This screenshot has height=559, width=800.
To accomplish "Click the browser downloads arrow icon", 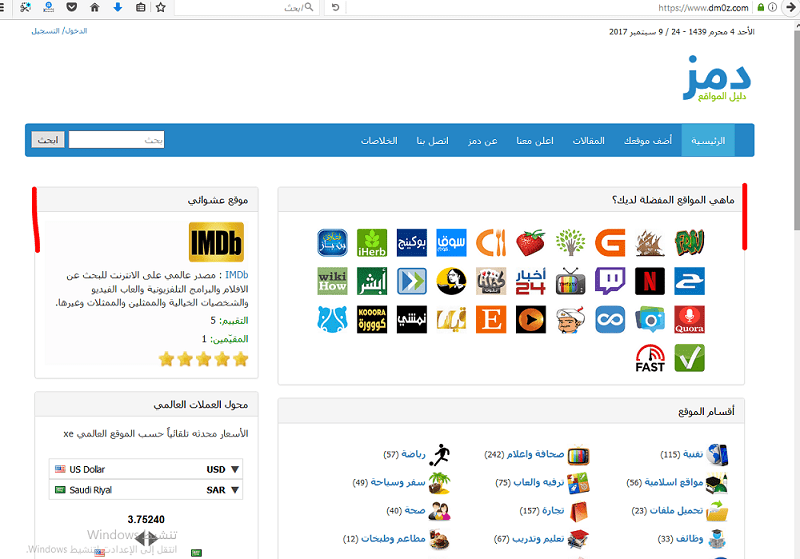I will (x=118, y=7).
